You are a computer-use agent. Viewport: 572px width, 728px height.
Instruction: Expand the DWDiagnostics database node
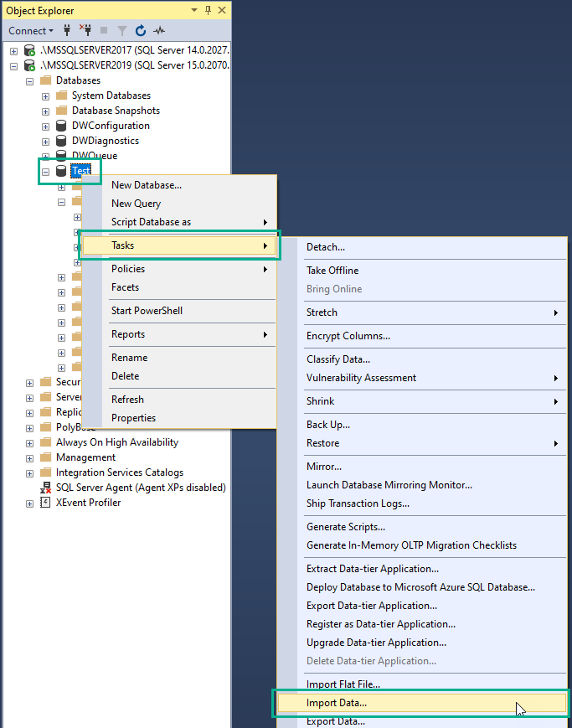(x=45, y=142)
